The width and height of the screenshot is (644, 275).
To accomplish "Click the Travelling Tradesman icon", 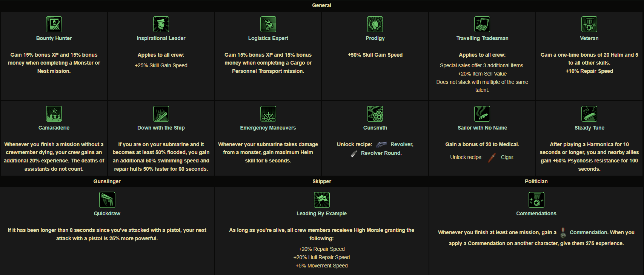I will coord(482,24).
